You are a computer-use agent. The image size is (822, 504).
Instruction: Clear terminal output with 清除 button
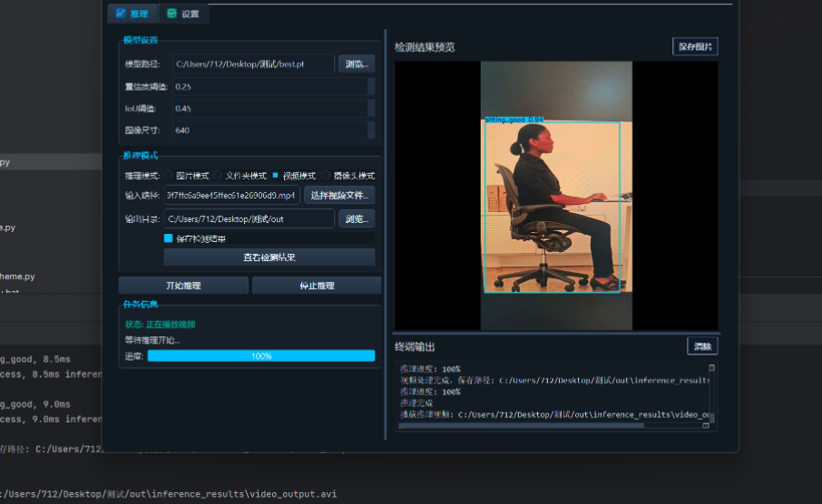coord(702,346)
